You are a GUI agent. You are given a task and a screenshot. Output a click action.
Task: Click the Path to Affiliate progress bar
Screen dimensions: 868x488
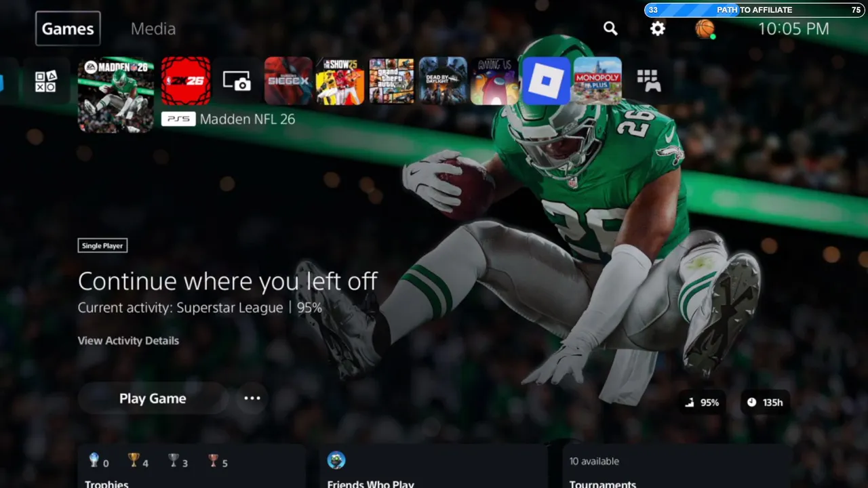pyautogui.click(x=755, y=10)
